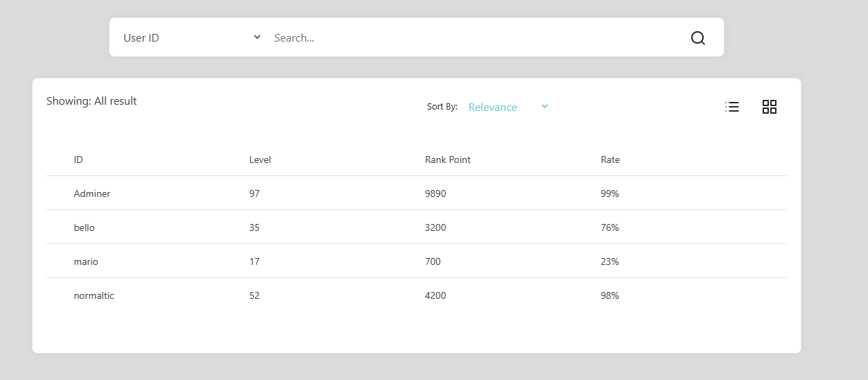868x380 pixels.
Task: Click rank point value 3200
Action: (435, 227)
